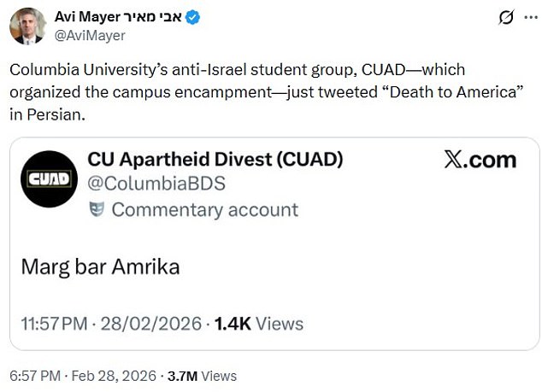The image size is (542, 392).
Task: Click the 11:57 PM quoted post time
Action: [55, 324]
